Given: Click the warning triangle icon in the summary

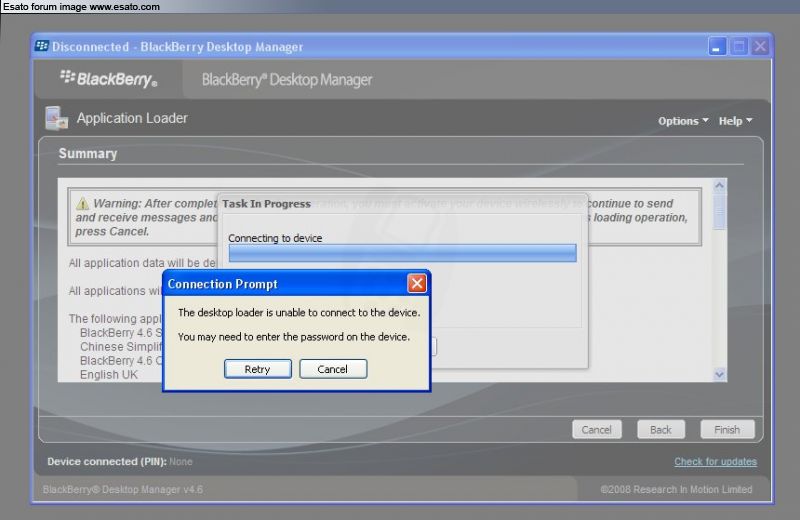Looking at the screenshot, I should click(x=82, y=204).
